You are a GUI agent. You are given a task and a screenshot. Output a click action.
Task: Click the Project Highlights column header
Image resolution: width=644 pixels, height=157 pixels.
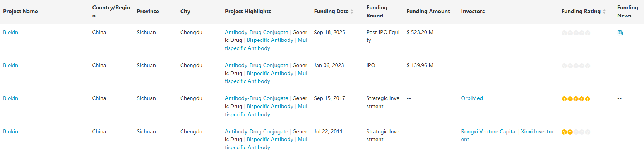pyautogui.click(x=248, y=11)
